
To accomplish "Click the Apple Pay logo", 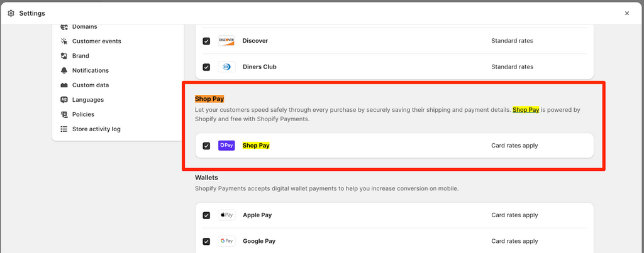I will click(226, 215).
